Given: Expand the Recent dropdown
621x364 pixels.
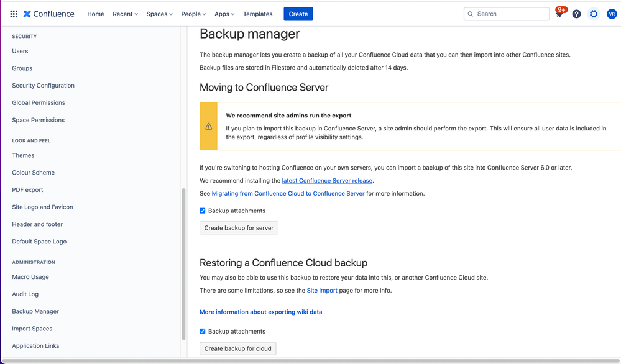Looking at the screenshot, I should (x=125, y=14).
